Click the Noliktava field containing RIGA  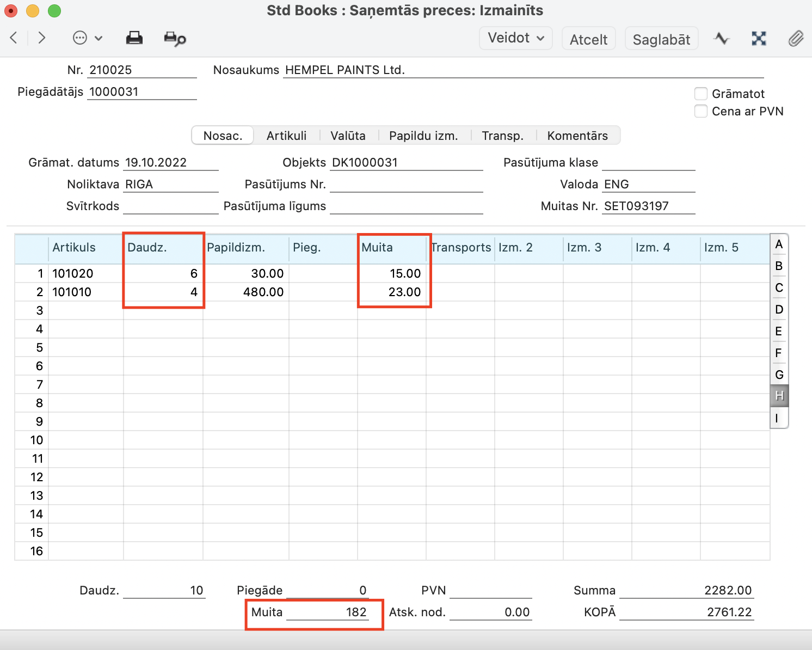point(170,185)
